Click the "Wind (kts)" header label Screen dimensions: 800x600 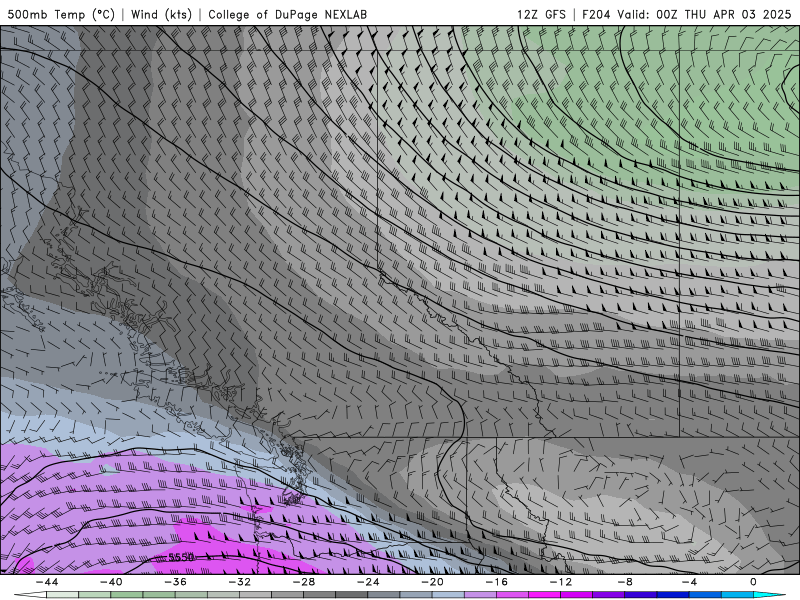coord(161,14)
